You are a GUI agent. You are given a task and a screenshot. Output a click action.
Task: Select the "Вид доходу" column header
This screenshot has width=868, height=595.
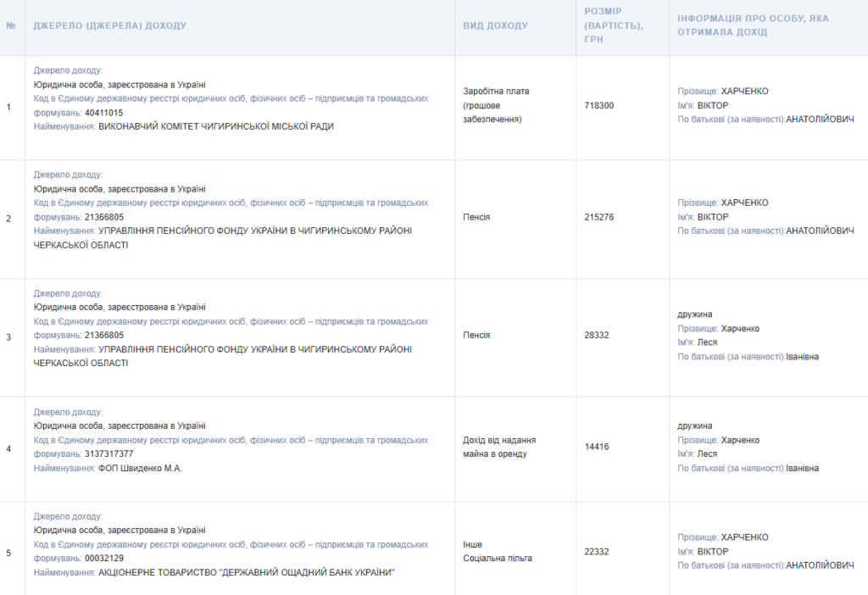click(x=495, y=25)
